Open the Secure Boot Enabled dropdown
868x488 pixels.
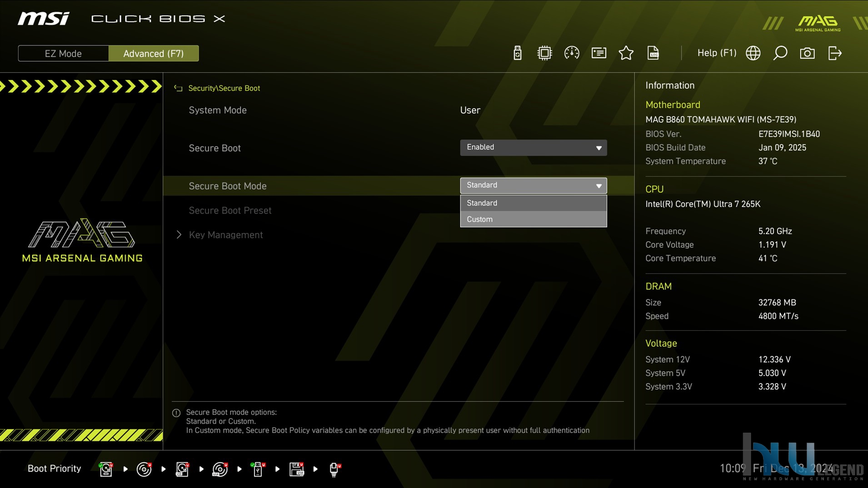coord(533,148)
